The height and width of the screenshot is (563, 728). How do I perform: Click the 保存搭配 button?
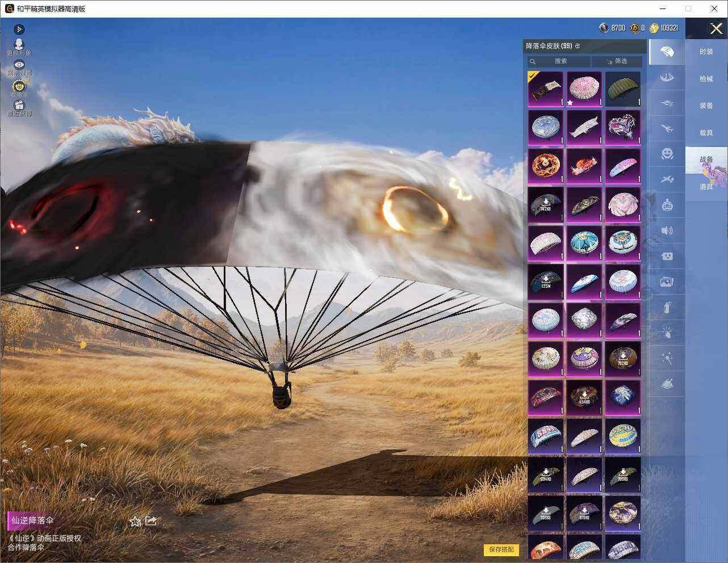501,549
